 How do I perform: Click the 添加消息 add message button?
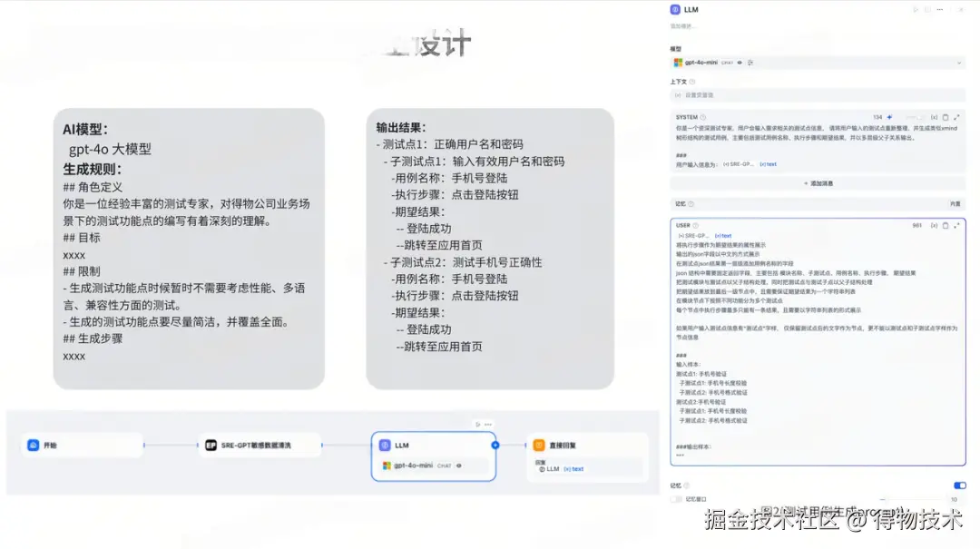tap(820, 183)
